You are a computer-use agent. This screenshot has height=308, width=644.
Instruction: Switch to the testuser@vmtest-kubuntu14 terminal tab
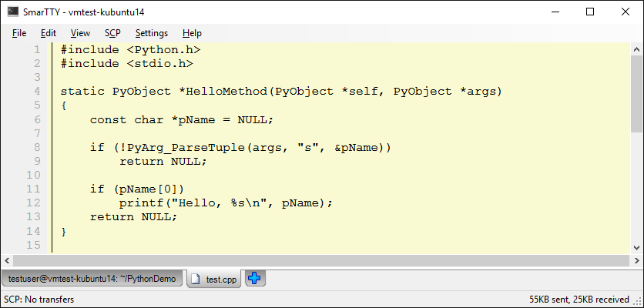tap(92, 279)
